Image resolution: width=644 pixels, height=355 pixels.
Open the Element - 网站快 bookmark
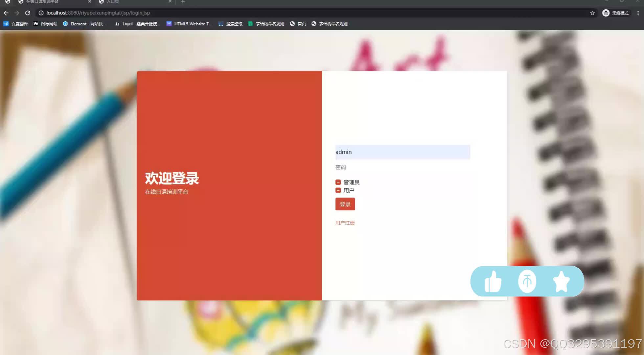tap(84, 24)
